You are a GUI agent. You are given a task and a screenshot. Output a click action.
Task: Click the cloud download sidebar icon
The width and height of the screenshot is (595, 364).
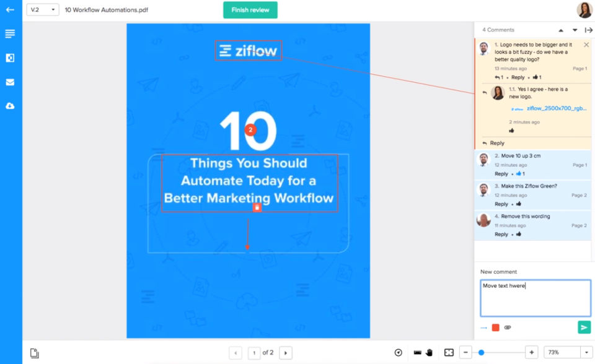[x=11, y=106]
